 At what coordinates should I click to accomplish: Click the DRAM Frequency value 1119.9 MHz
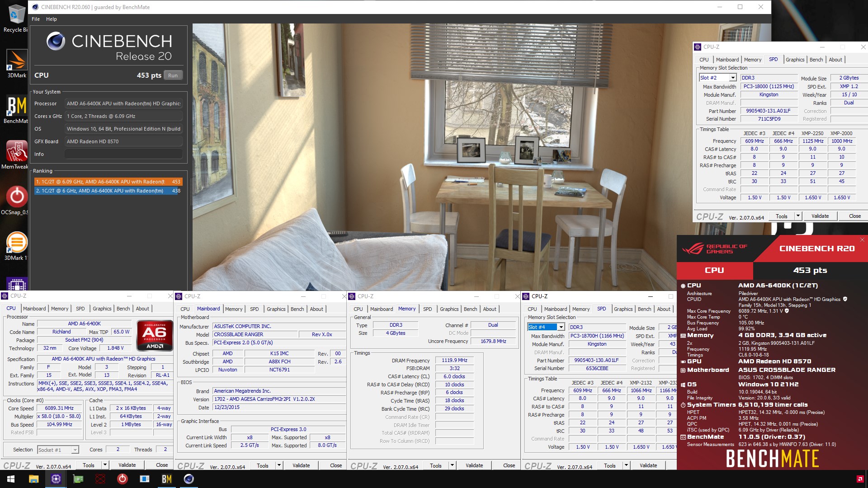[x=454, y=360]
